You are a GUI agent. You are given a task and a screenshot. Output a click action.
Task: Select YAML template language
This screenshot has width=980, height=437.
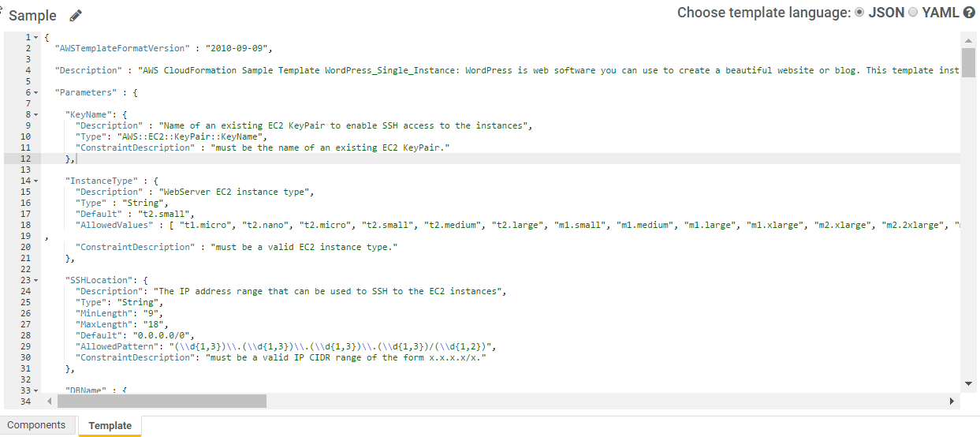[x=913, y=13]
